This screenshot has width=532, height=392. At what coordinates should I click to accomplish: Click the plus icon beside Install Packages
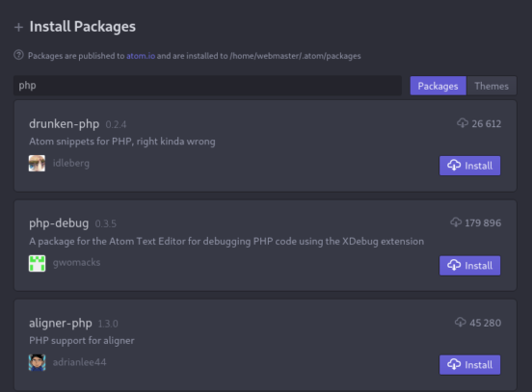(x=18, y=27)
